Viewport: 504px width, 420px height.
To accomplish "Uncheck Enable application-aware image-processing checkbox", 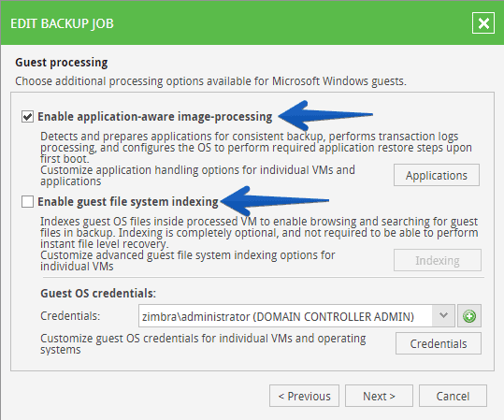I will [x=27, y=116].
